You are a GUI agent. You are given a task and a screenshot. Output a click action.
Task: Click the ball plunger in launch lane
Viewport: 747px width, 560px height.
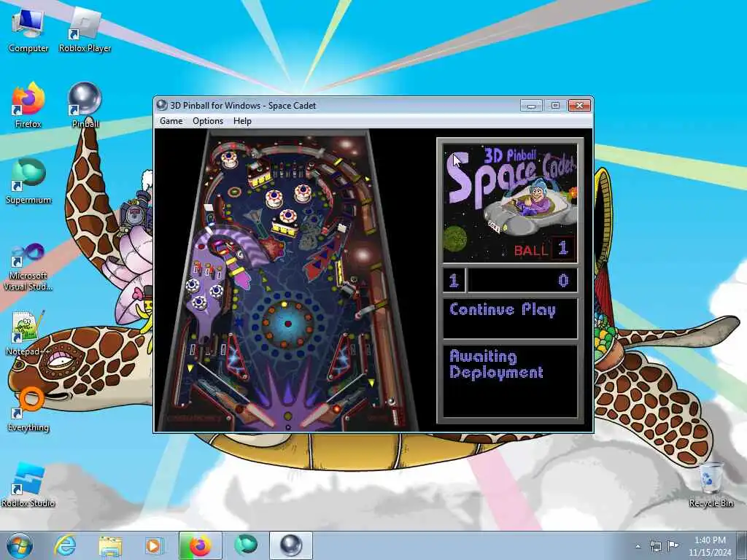395,416
